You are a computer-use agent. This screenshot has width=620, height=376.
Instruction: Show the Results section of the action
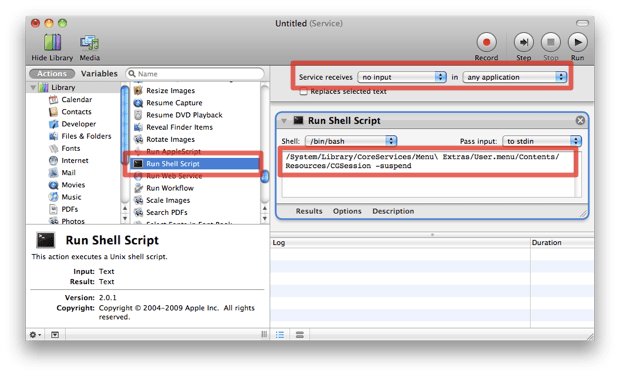(x=309, y=211)
